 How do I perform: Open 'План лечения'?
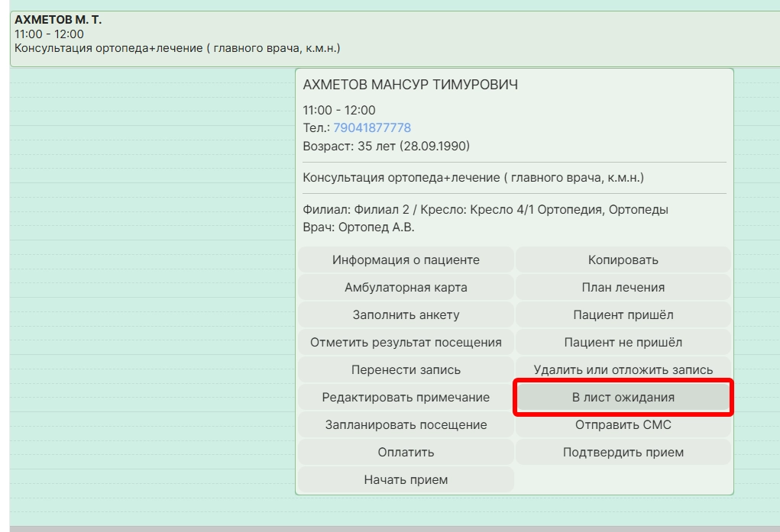(623, 288)
